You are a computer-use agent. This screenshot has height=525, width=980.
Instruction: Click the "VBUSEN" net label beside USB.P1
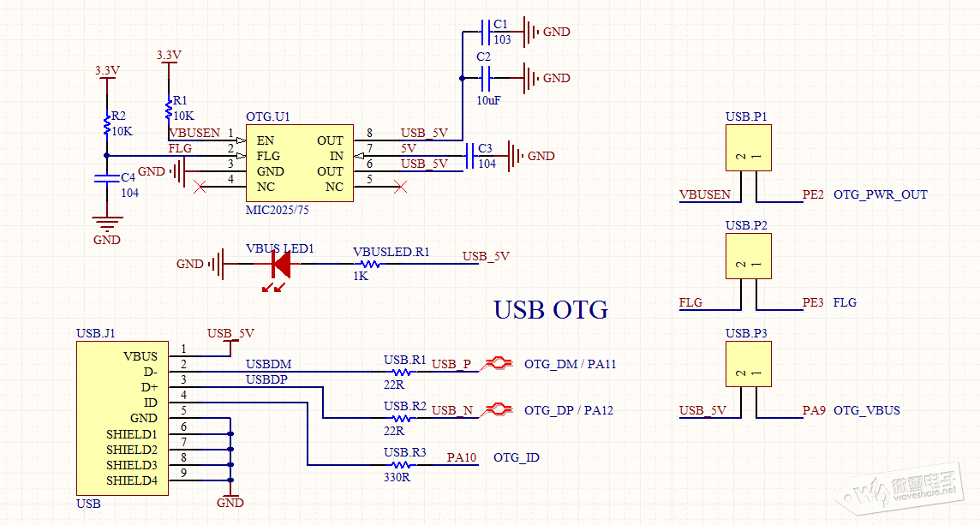(704, 194)
